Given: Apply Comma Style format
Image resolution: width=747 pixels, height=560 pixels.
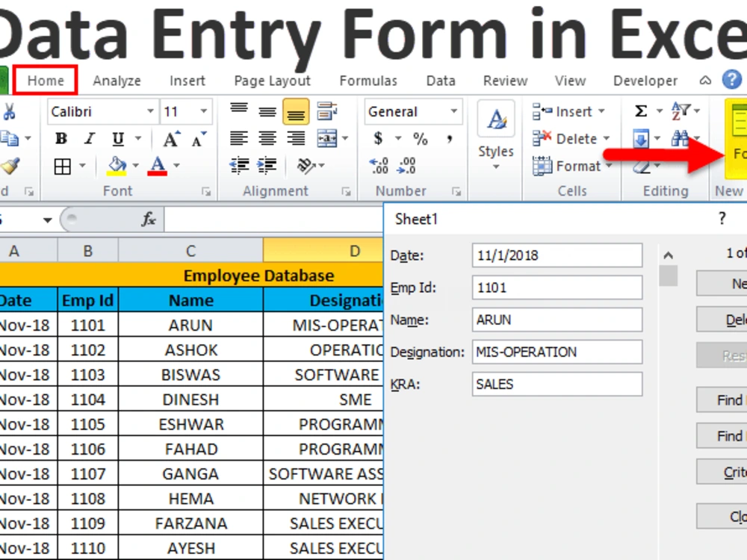Looking at the screenshot, I should (449, 139).
